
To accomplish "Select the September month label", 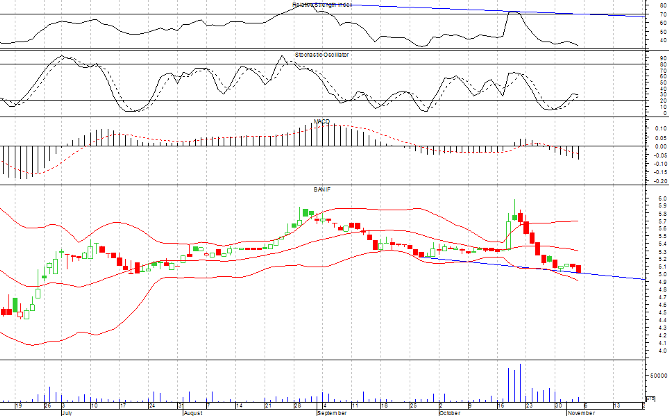I will [x=332, y=413].
